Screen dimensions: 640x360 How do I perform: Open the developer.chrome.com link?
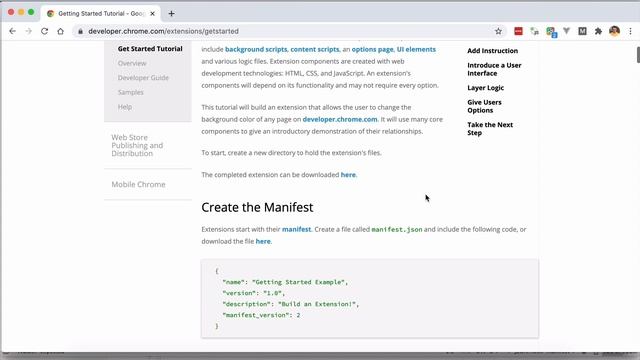[x=340, y=119]
